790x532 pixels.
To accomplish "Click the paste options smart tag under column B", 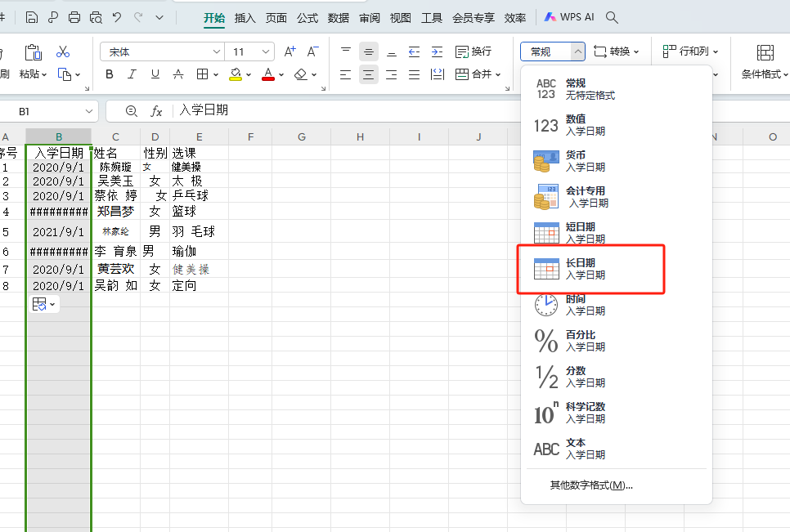I will point(44,304).
